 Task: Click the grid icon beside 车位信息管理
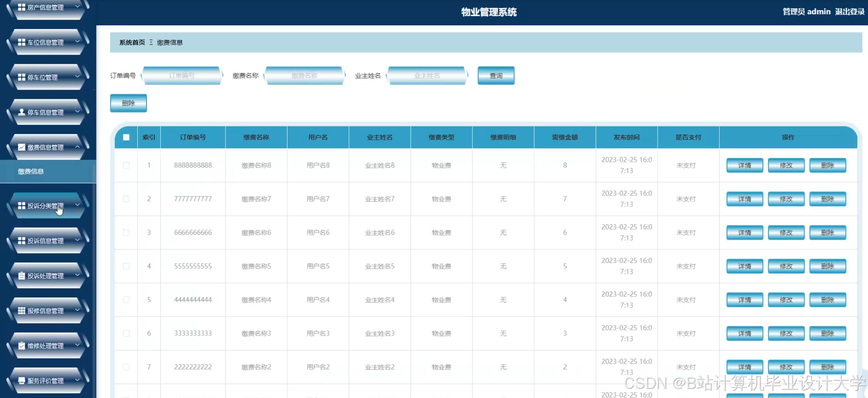click(22, 42)
